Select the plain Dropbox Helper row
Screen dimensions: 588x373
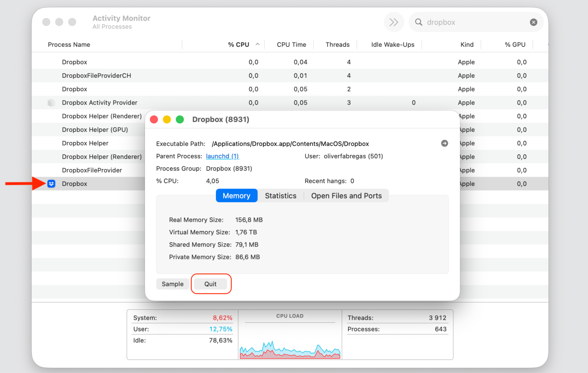(85, 143)
